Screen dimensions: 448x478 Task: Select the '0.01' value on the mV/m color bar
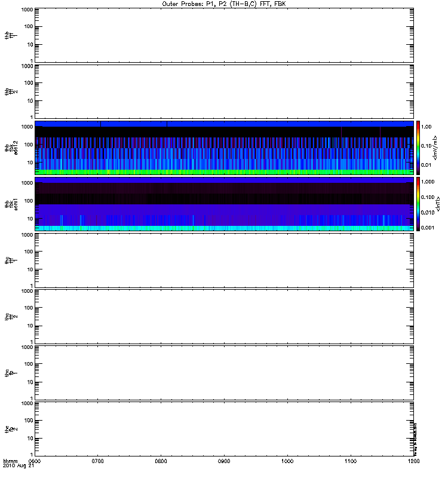pyautogui.click(x=426, y=165)
